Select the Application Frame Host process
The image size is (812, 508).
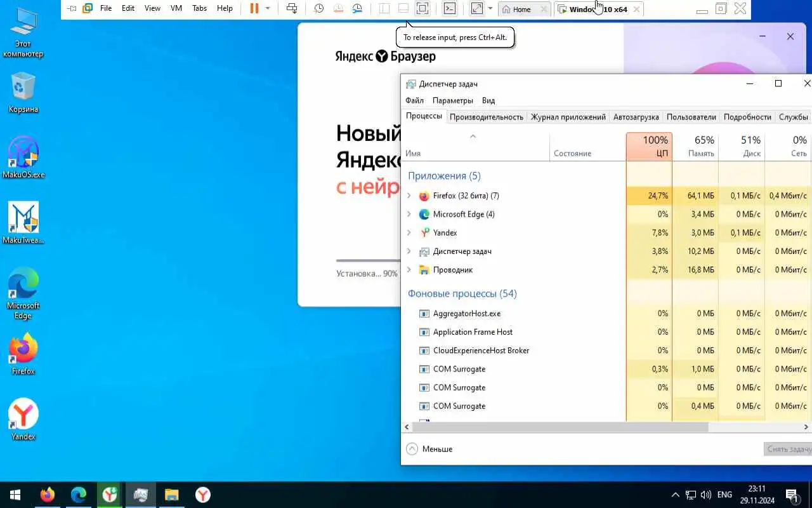point(606,331)
